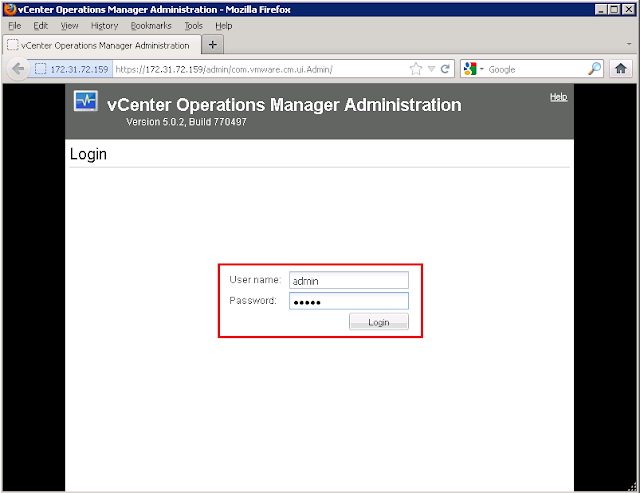Open the Edit menu

coord(40,26)
